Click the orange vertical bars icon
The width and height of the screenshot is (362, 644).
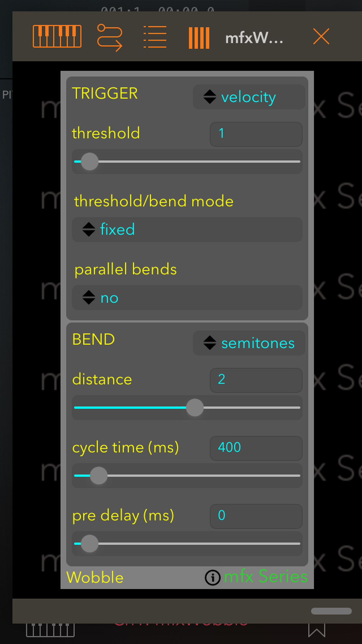199,38
